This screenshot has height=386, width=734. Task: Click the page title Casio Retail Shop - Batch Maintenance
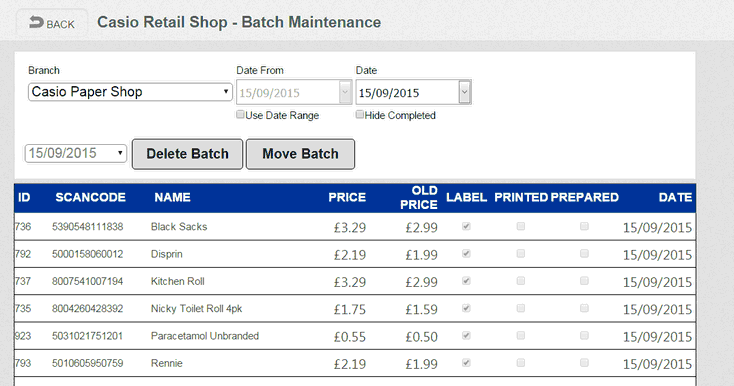pos(239,22)
